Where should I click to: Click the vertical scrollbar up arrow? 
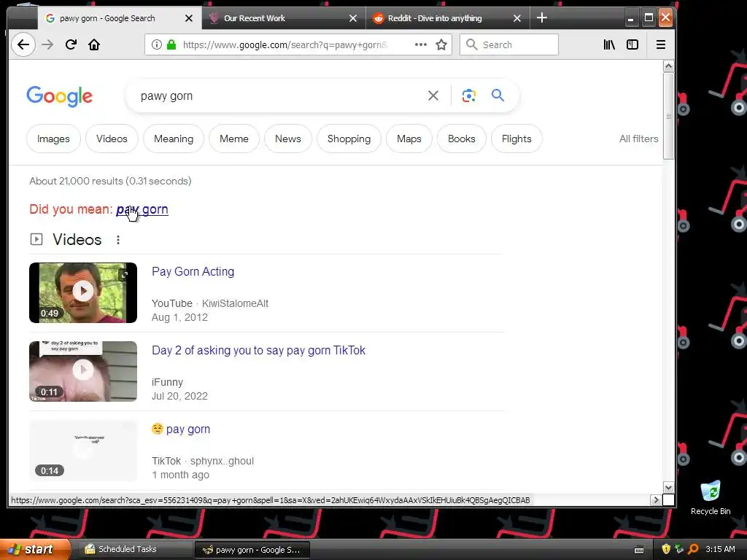(x=668, y=66)
